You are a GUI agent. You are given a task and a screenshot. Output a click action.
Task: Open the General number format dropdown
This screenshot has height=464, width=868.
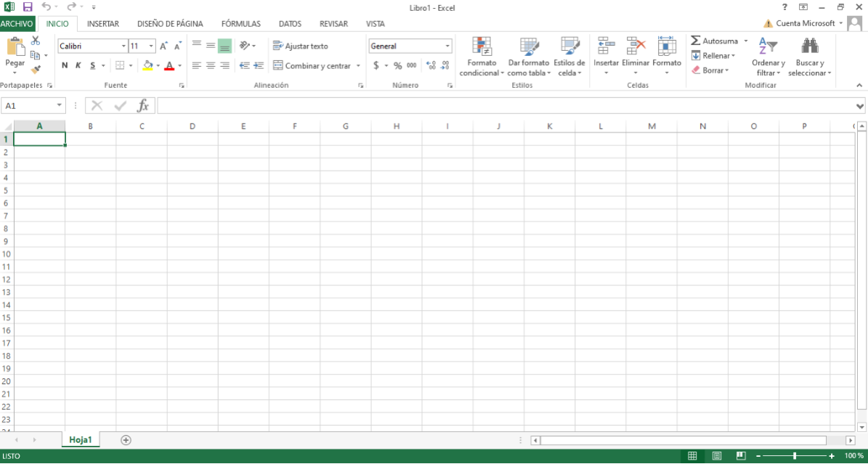[447, 46]
